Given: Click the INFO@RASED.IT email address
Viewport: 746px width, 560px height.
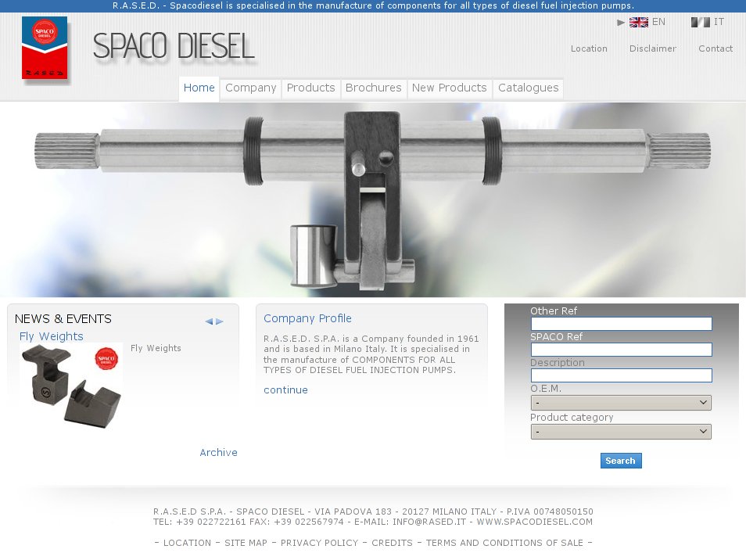Looking at the screenshot, I should point(429,522).
